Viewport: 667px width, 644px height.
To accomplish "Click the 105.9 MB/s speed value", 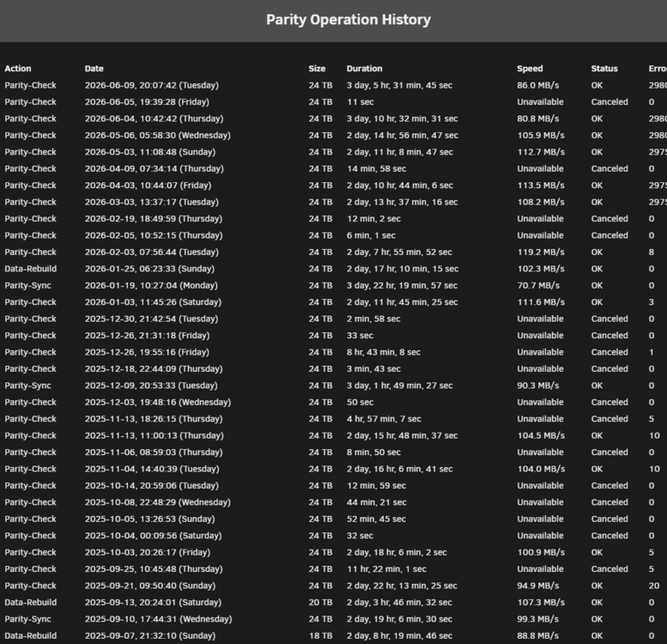I will (x=541, y=136).
